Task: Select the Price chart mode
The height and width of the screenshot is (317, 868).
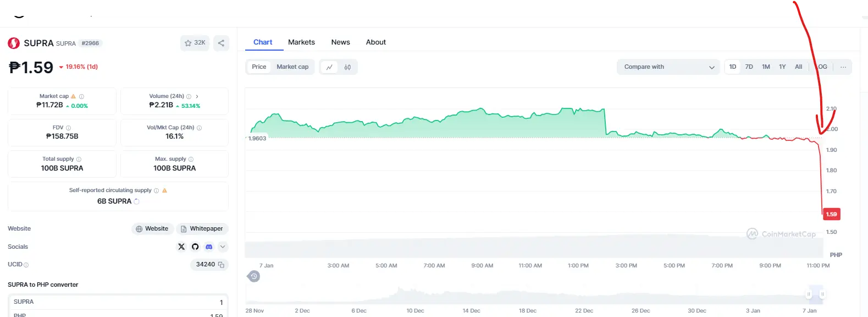Action: point(259,67)
